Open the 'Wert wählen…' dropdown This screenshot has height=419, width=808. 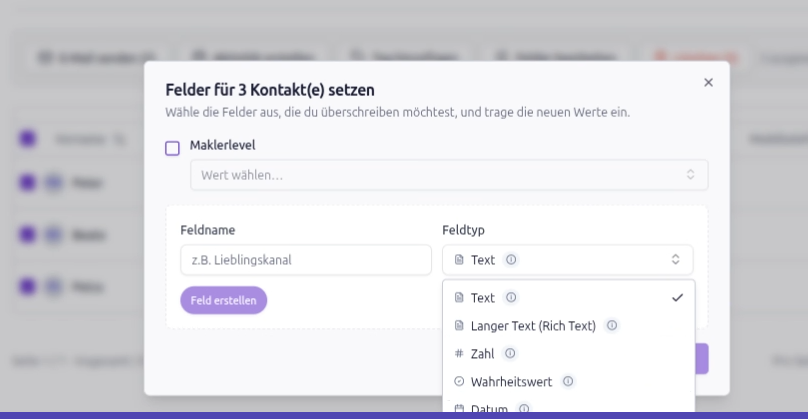click(449, 175)
